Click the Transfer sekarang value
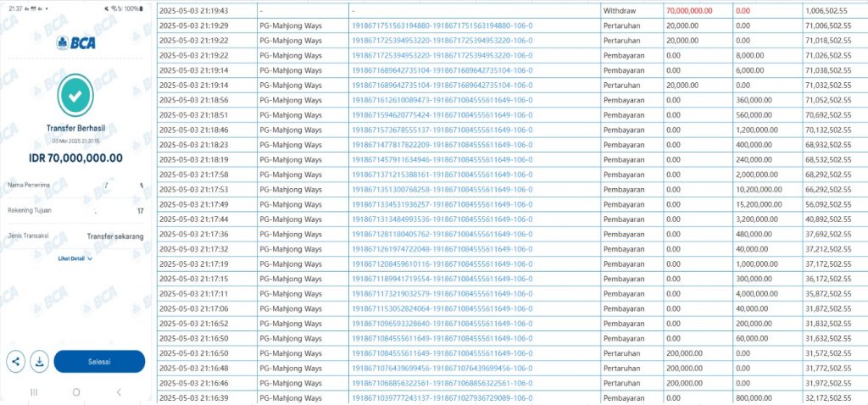 [x=115, y=236]
